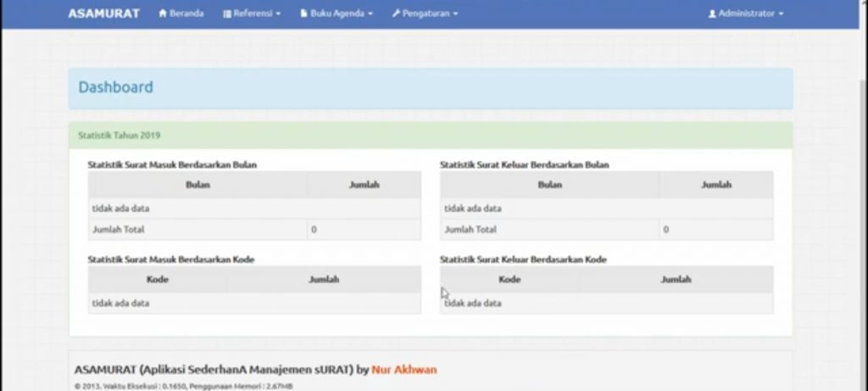The image size is (868, 391).
Task: Click the user icon beside Administrator
Action: click(712, 14)
